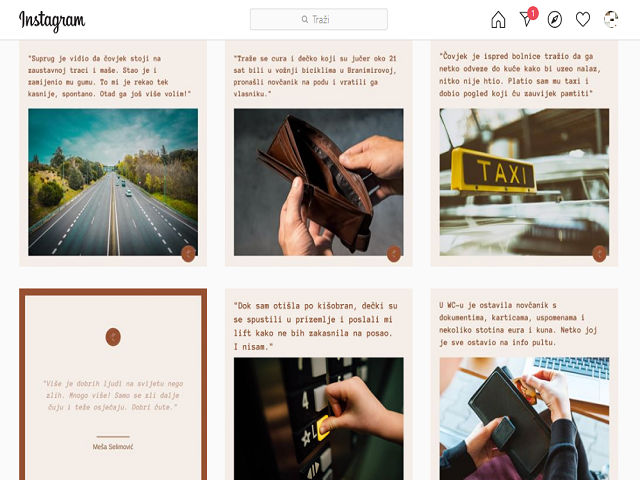This screenshot has width=640, height=480.
Task: Select the Meša Selimović quote card
Action: tap(113, 384)
